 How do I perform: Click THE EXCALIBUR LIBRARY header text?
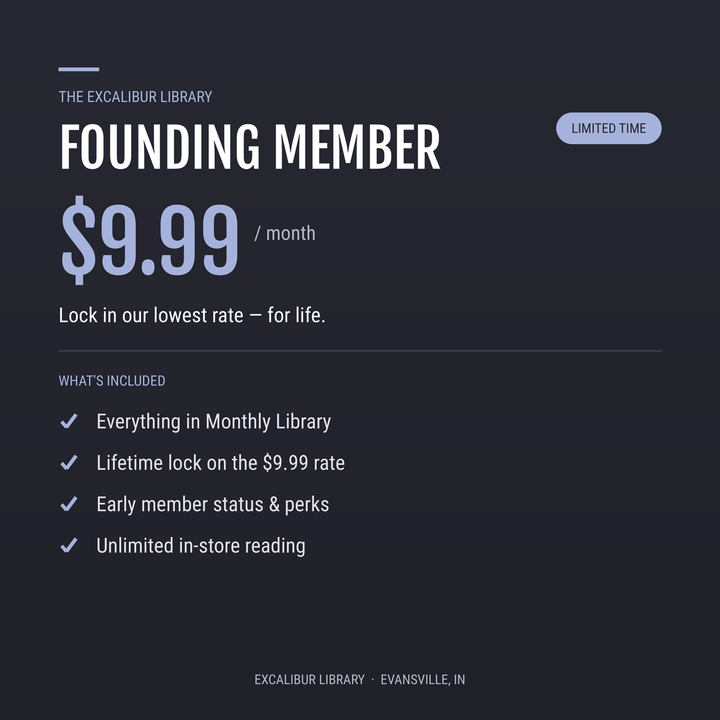(x=135, y=97)
